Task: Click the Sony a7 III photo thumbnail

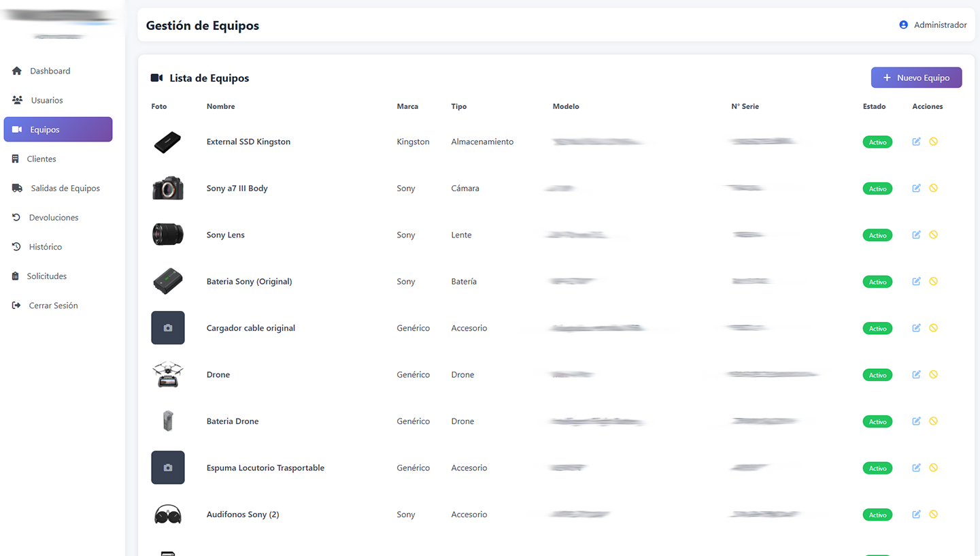Action: click(168, 188)
